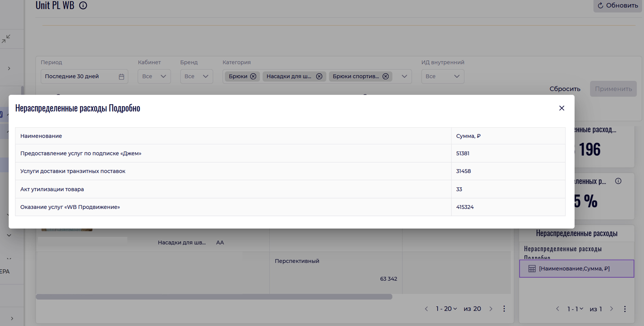Expand the Категория dropdown arrow
644x326 pixels.
click(404, 76)
